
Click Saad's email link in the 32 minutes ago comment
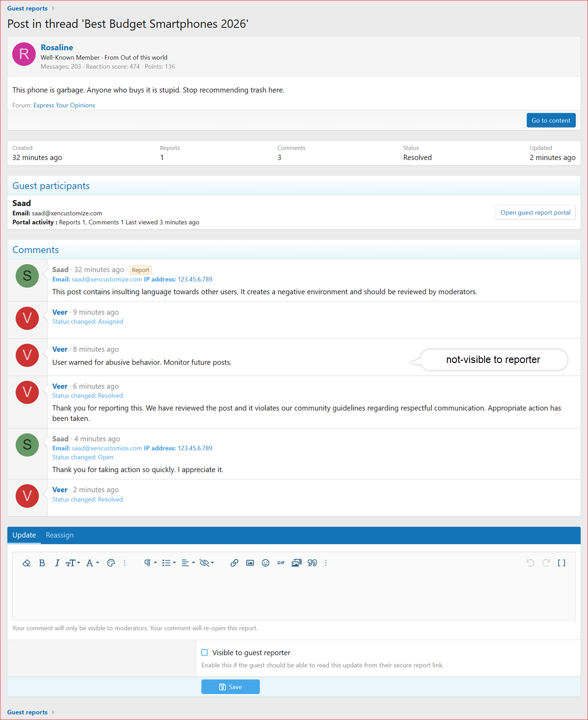107,279
